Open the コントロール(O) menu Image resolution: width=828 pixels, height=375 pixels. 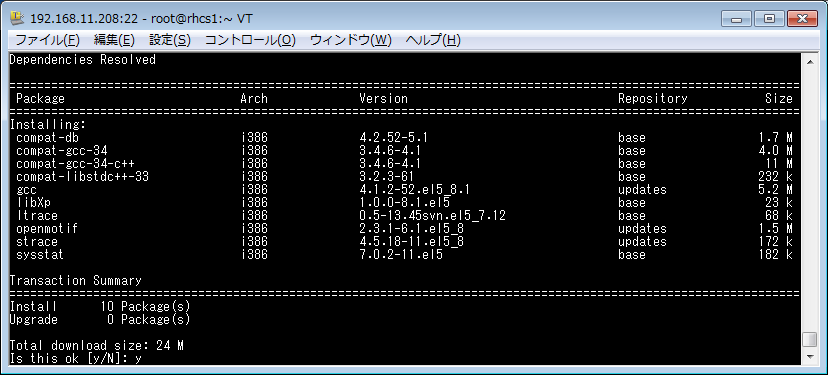250,40
